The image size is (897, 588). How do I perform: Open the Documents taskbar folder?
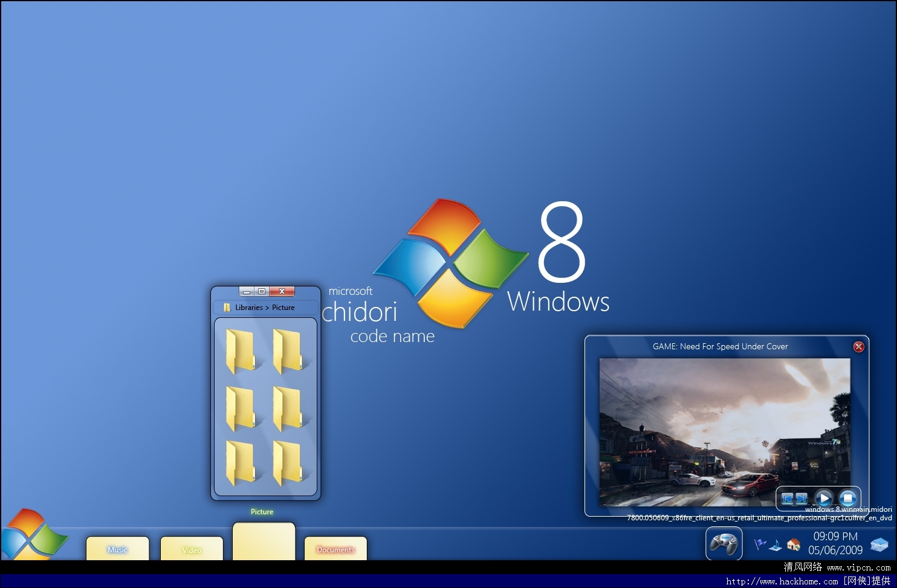[335, 548]
